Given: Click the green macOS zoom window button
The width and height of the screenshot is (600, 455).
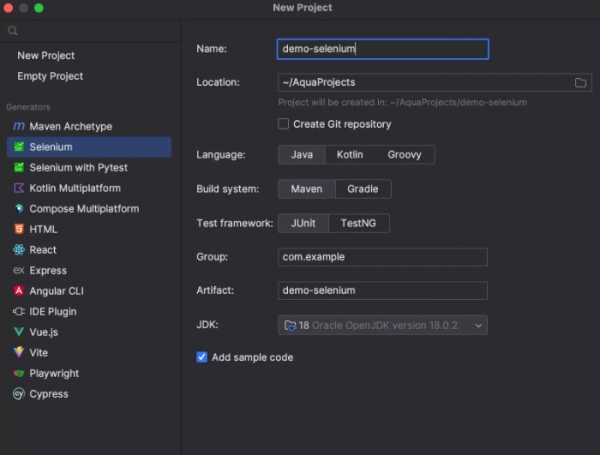Looking at the screenshot, I should coord(39,8).
